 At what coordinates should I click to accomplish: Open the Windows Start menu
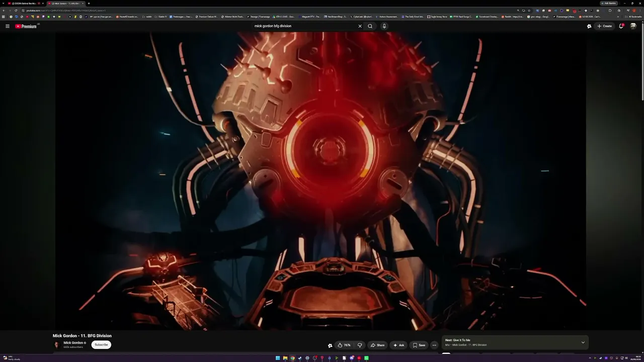point(278,358)
